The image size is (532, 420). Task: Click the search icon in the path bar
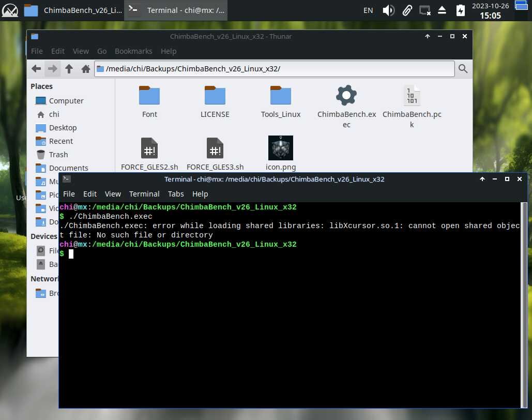[x=463, y=68]
